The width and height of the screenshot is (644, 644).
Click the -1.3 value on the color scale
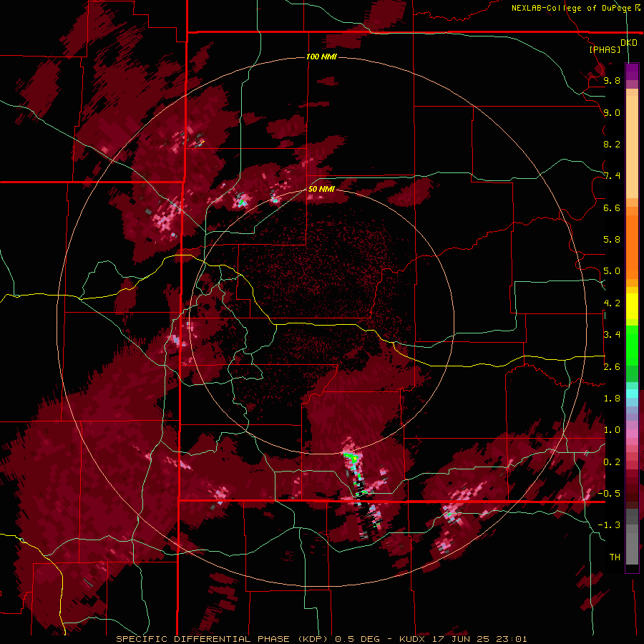609,525
